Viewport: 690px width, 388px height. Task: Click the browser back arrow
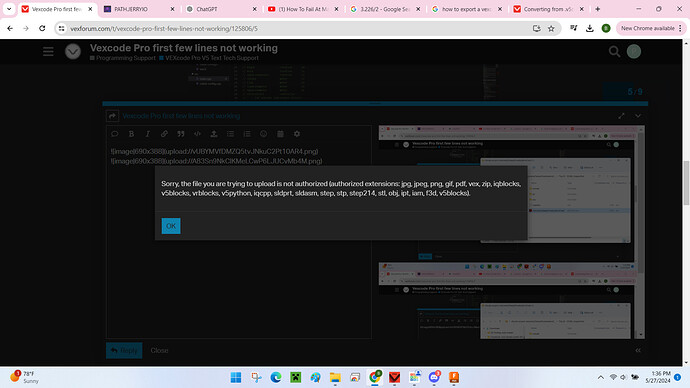tap(10, 28)
